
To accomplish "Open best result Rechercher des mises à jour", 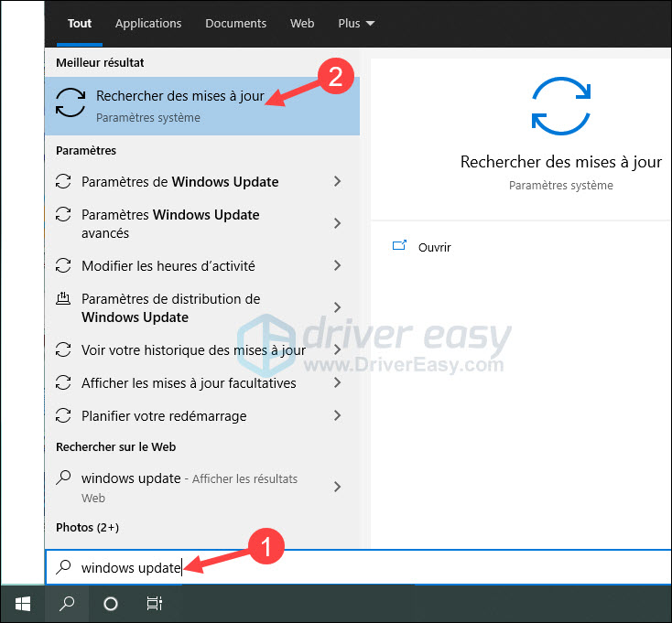I will 202,106.
